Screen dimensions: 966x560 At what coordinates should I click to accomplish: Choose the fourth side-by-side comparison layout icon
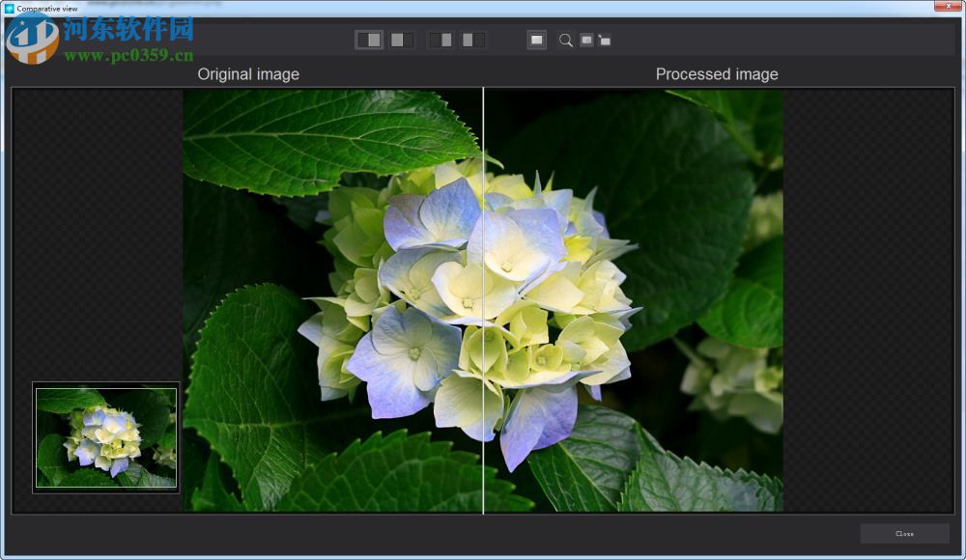pos(473,40)
